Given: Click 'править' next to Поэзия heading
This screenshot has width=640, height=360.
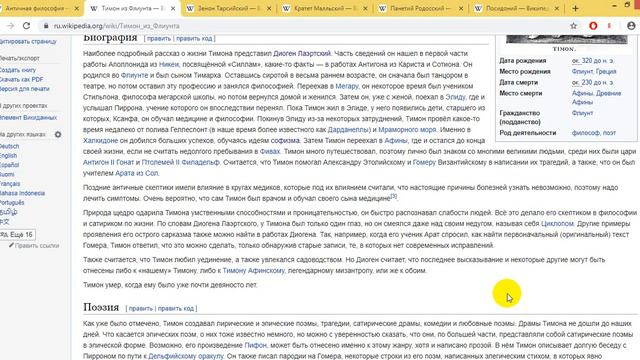Looking at the screenshot, I should point(141,309).
